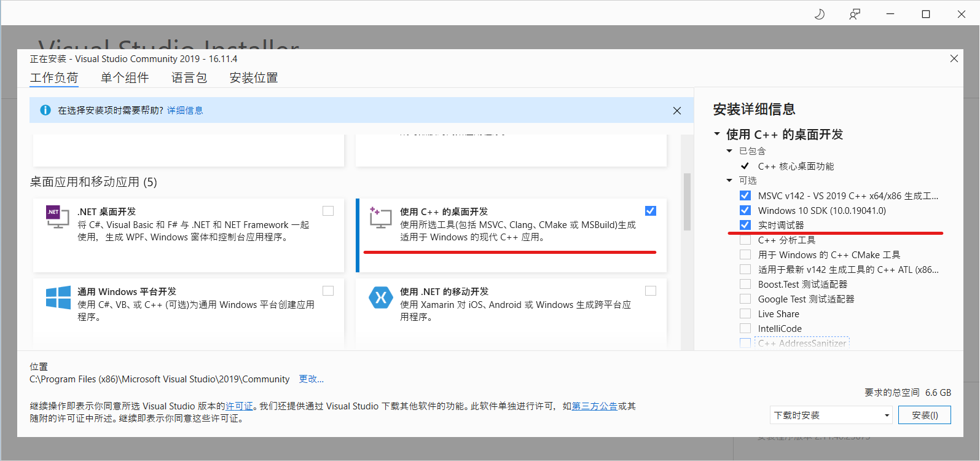980x461 pixels.
Task: Click the blue info icon in help banner
Action: click(45, 111)
